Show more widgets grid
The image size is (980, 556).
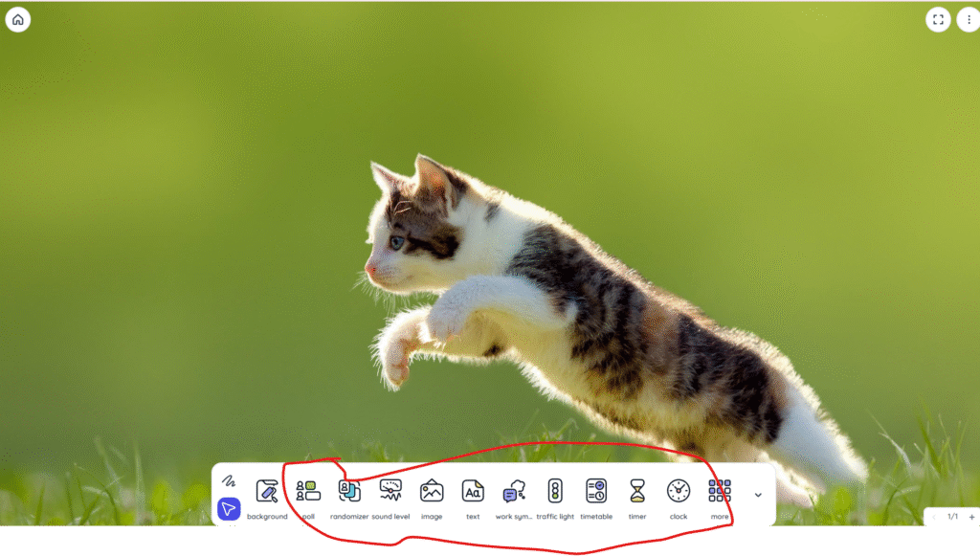(720, 492)
